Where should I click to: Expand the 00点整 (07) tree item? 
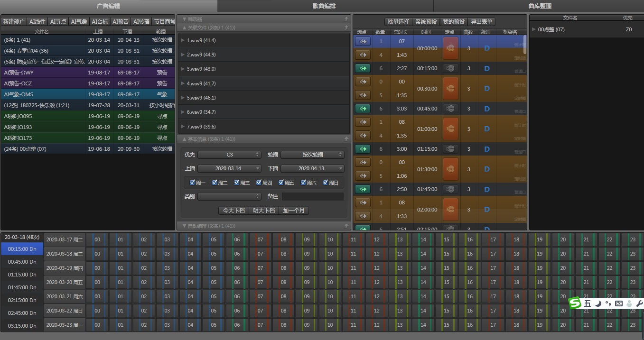(534, 29)
